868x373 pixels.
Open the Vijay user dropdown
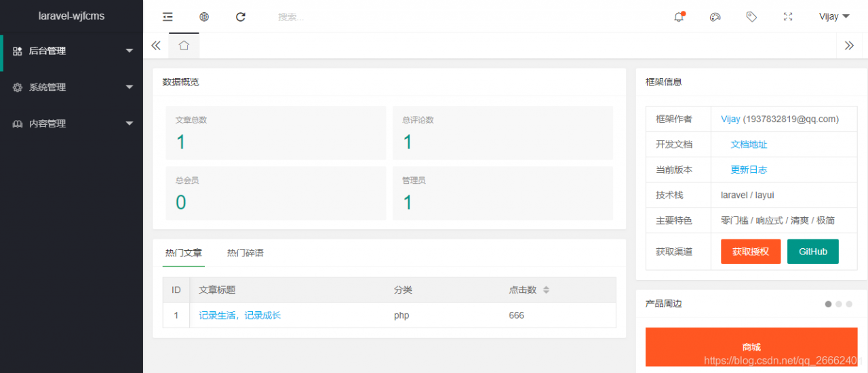tap(834, 17)
